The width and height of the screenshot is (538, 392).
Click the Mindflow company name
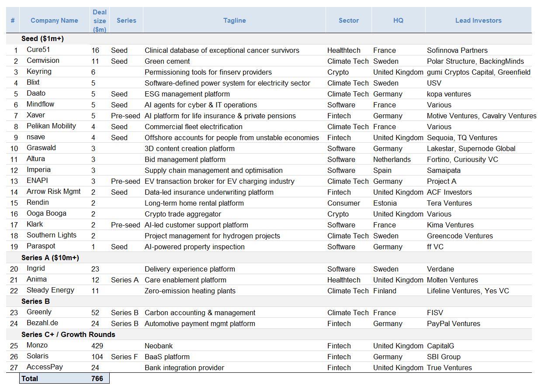pos(41,104)
